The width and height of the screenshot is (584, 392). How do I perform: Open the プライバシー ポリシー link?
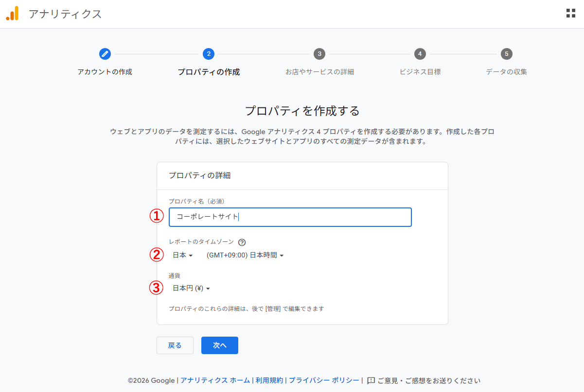click(x=324, y=380)
